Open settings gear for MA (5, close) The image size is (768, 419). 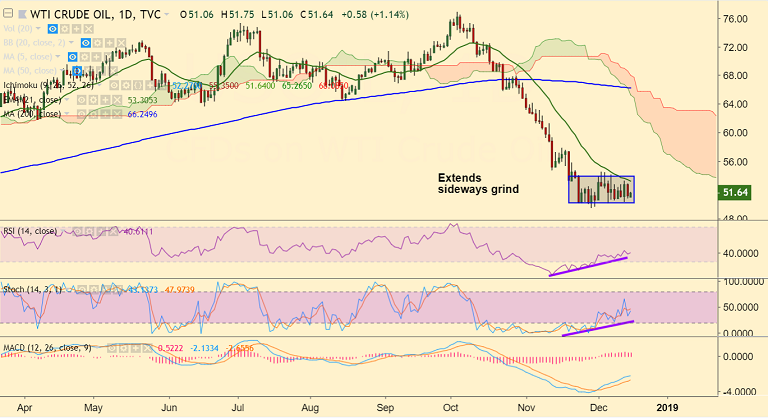(84, 57)
